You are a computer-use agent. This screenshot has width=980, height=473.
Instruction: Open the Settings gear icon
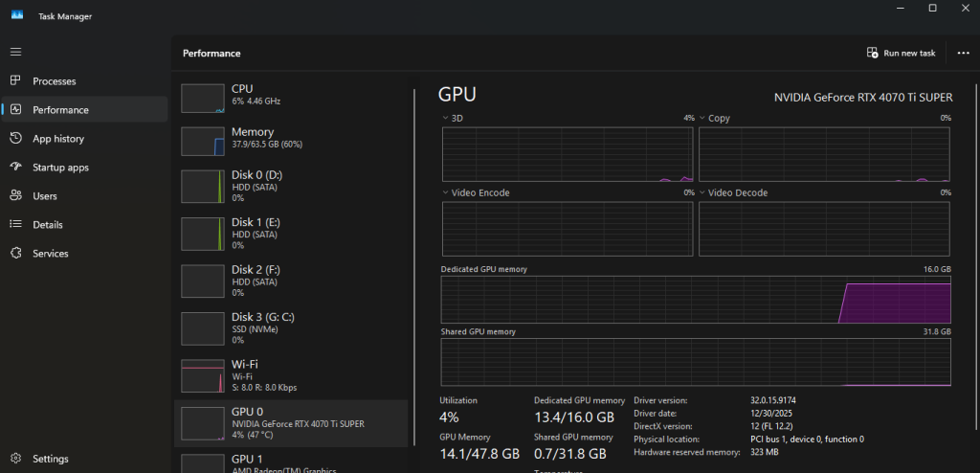pos(15,459)
